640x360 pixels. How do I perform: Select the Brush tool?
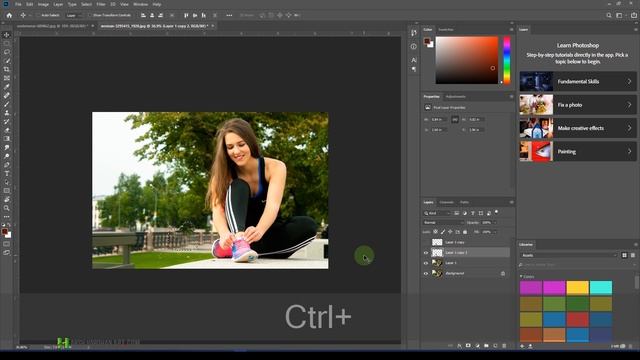[x=7, y=104]
